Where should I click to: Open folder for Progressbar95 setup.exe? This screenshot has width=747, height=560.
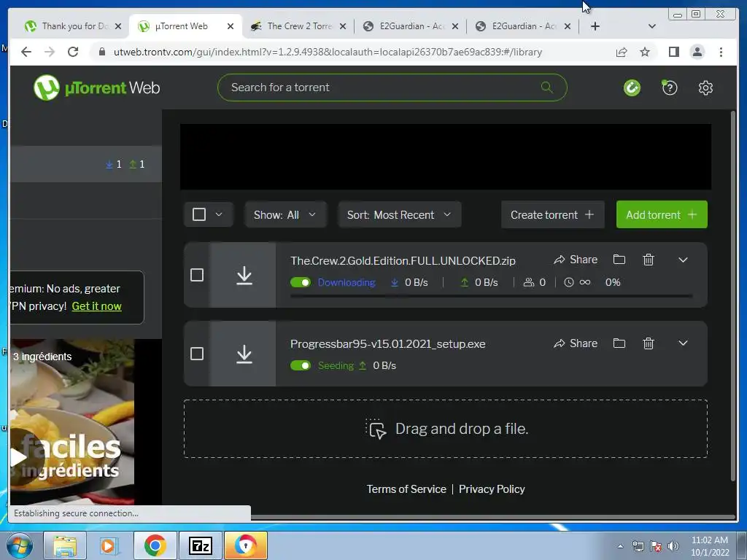[619, 343]
